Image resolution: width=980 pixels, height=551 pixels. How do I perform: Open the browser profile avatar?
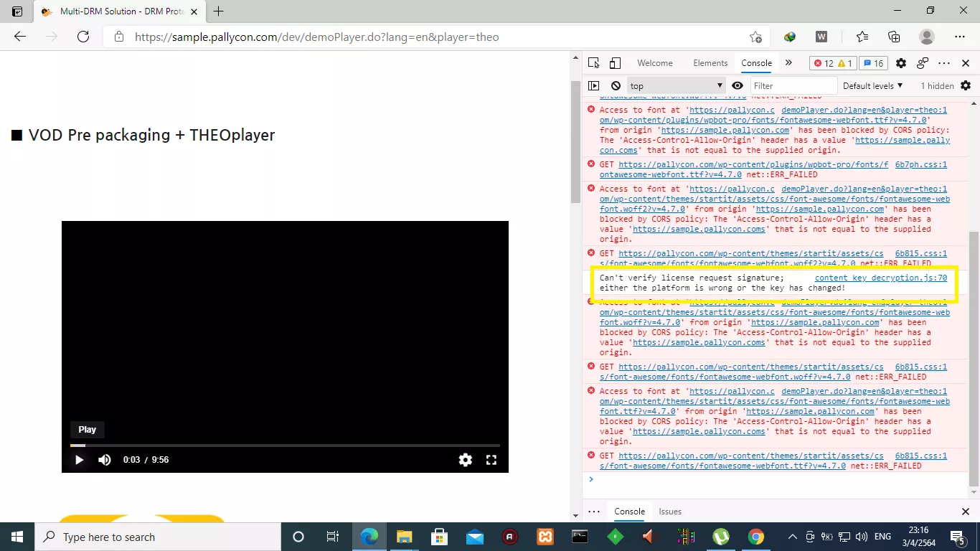tap(927, 37)
